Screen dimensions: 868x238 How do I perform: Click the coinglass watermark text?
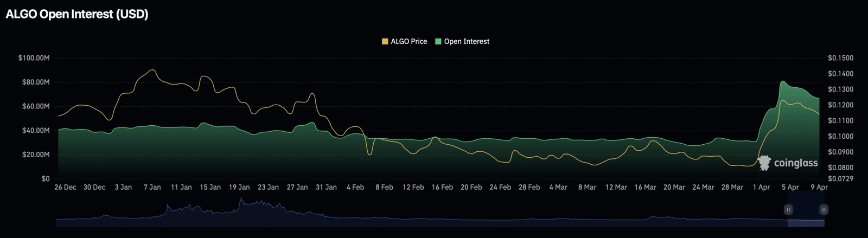(795, 163)
